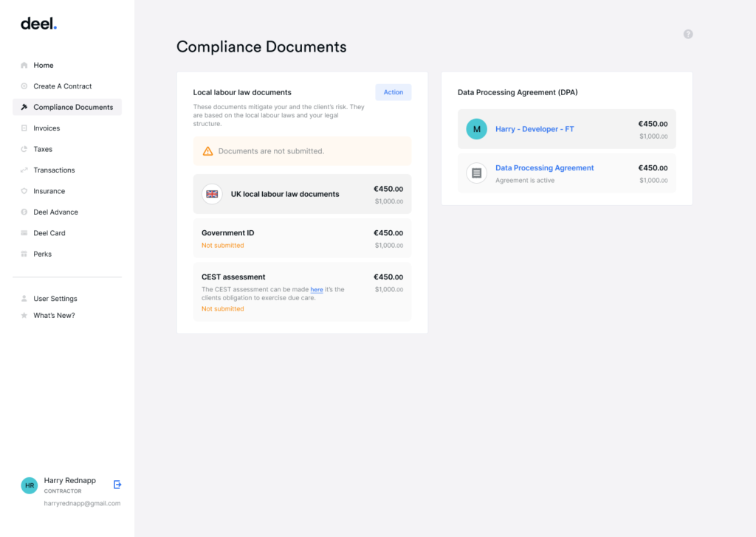Click the Compliance Documents gavel icon

point(24,107)
